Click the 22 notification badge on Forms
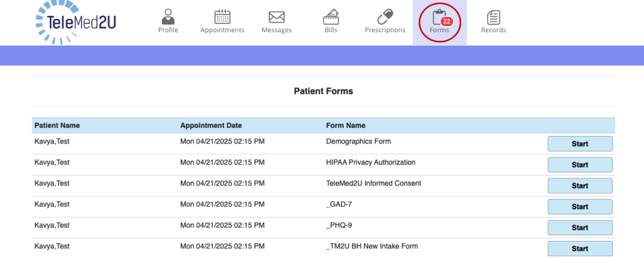The height and width of the screenshot is (258, 644). (446, 21)
